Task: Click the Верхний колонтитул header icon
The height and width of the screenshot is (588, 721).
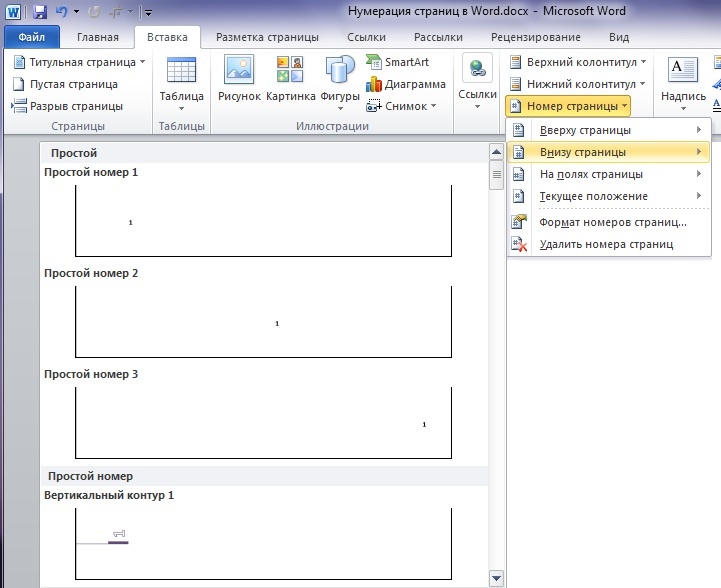Action: tap(516, 62)
